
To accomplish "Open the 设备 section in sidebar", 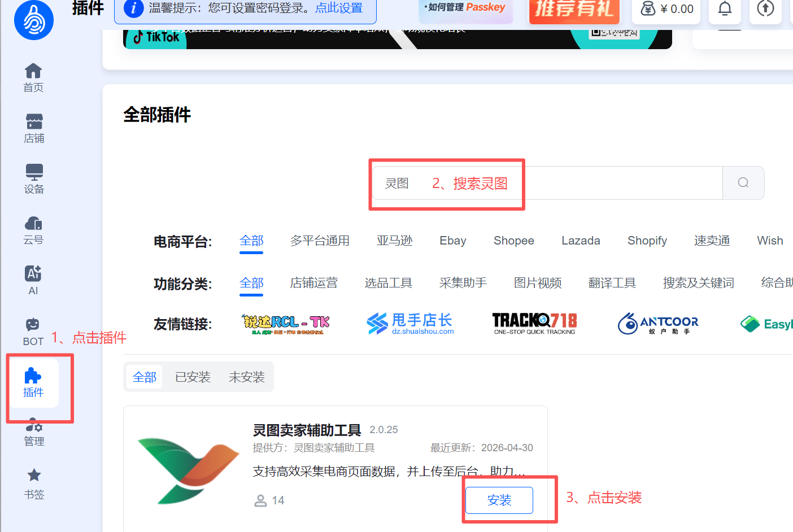I will [33, 179].
